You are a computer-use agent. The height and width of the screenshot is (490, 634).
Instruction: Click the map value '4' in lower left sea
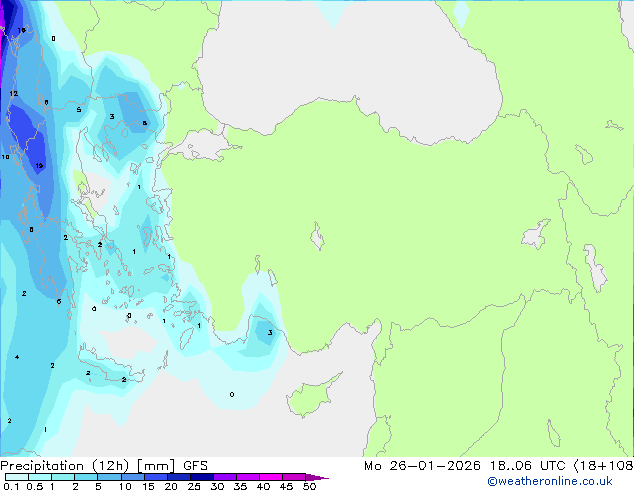click(17, 357)
